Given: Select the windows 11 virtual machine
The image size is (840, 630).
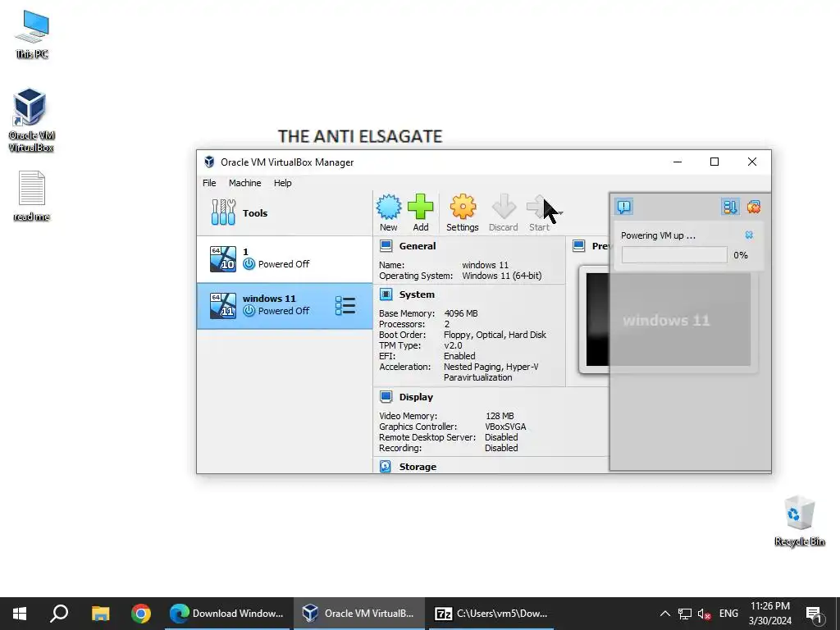Looking at the screenshot, I should pos(285,305).
